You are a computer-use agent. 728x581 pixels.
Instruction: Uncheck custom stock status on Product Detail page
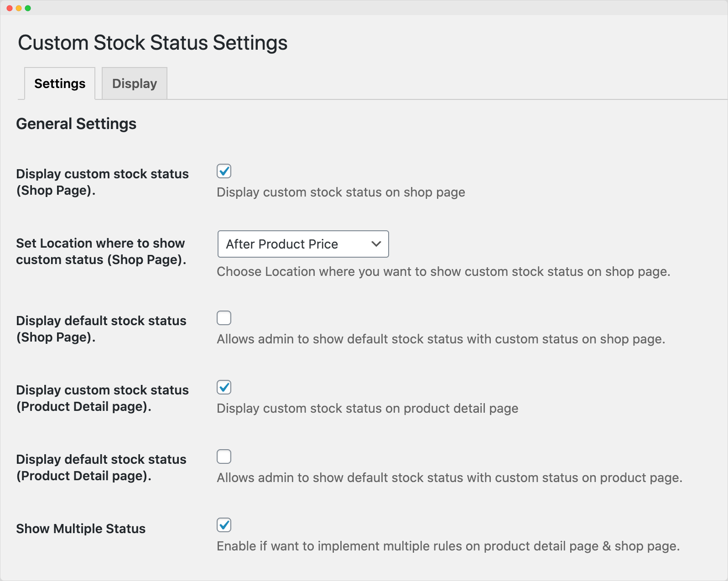point(224,387)
